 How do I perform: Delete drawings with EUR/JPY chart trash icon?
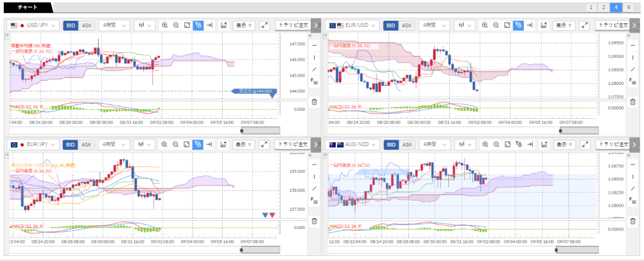[314, 221]
